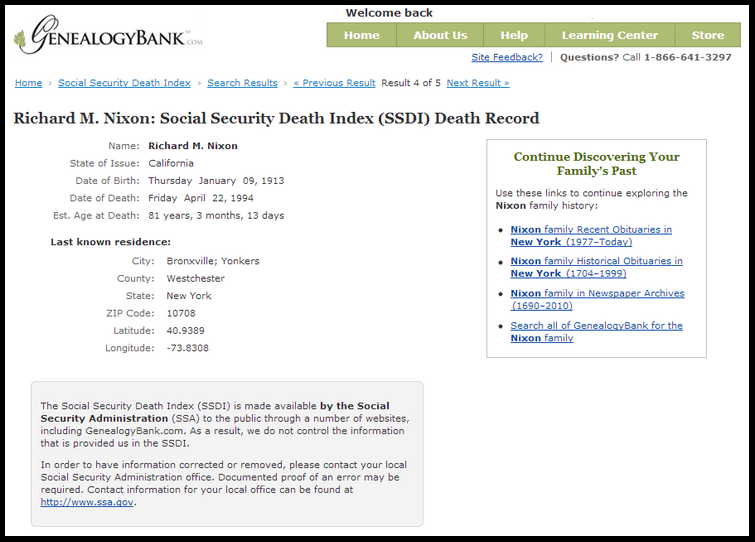Open the Store tab
The height and width of the screenshot is (542, 755).
tap(708, 35)
